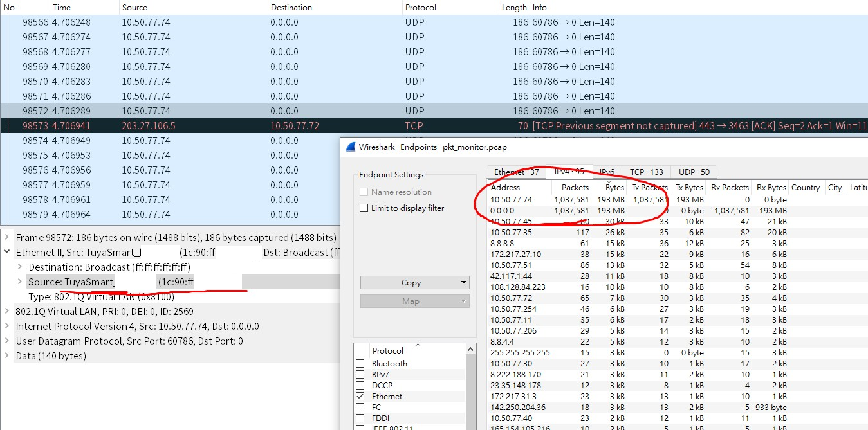Expand Internet Protocol Version 4 details

pos(7,327)
